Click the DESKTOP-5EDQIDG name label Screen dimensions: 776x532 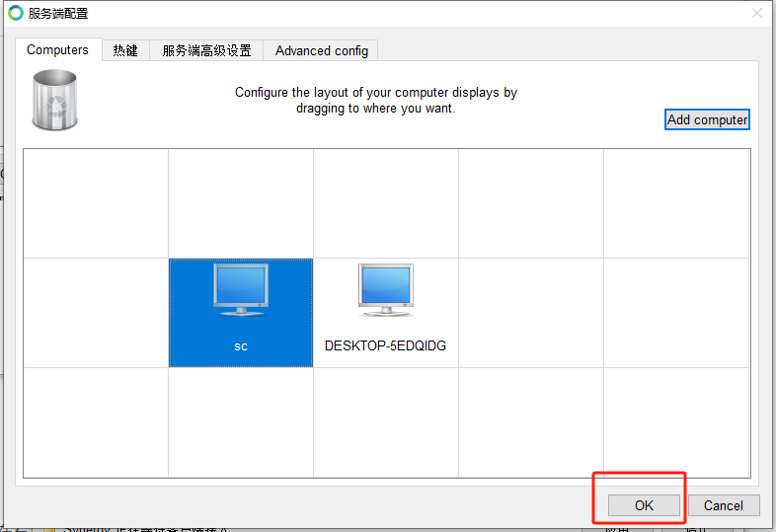[385, 345]
